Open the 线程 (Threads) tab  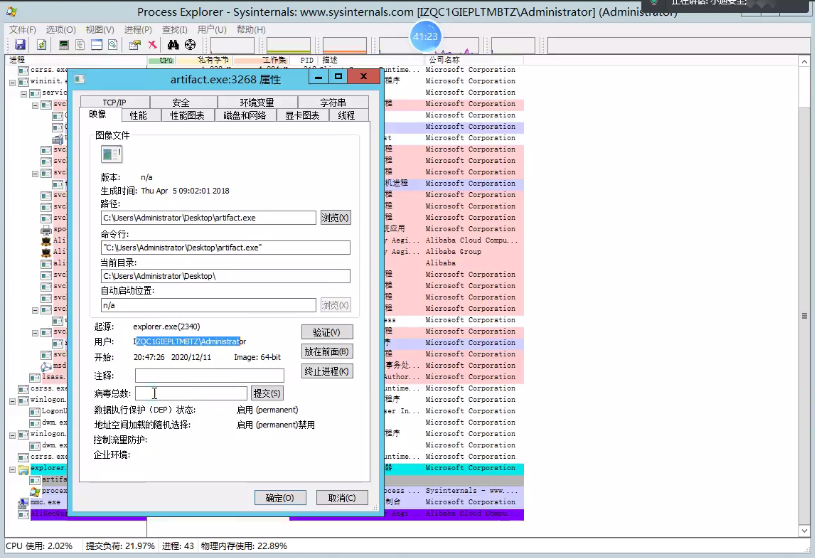click(346, 115)
